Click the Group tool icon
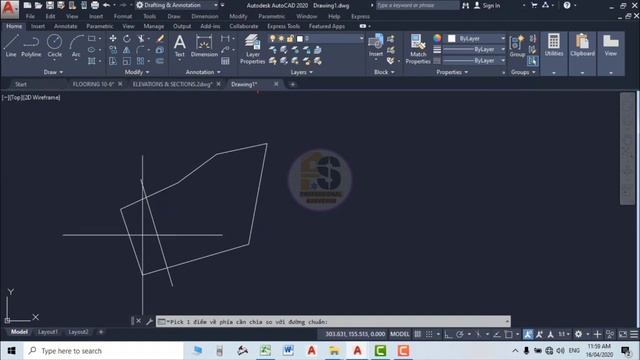640x360 pixels. [517, 45]
